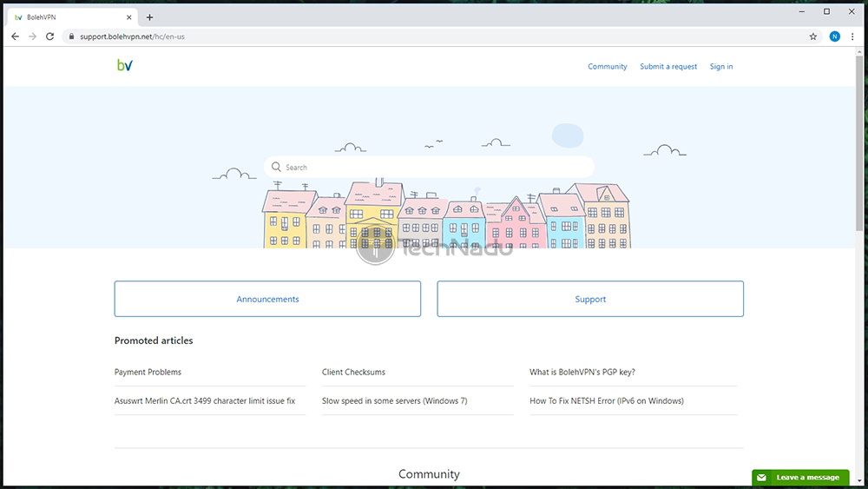The image size is (868, 489).
Task: Open a new tab with plus icon
Action: click(149, 17)
